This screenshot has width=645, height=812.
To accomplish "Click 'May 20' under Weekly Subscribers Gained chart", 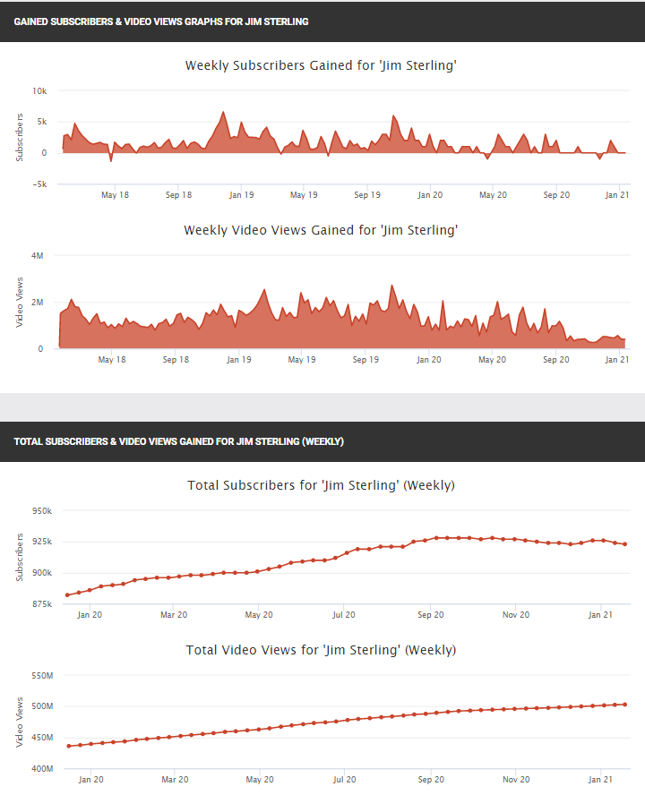I will point(494,195).
